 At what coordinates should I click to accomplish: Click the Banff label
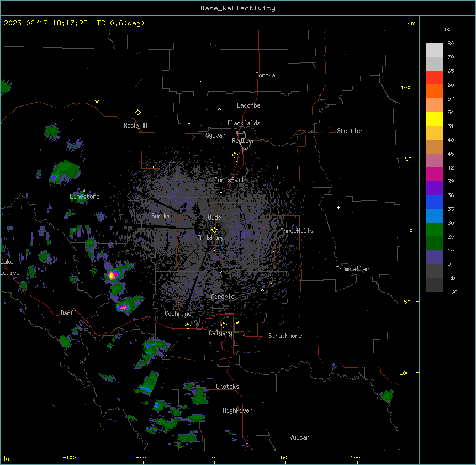point(68,313)
